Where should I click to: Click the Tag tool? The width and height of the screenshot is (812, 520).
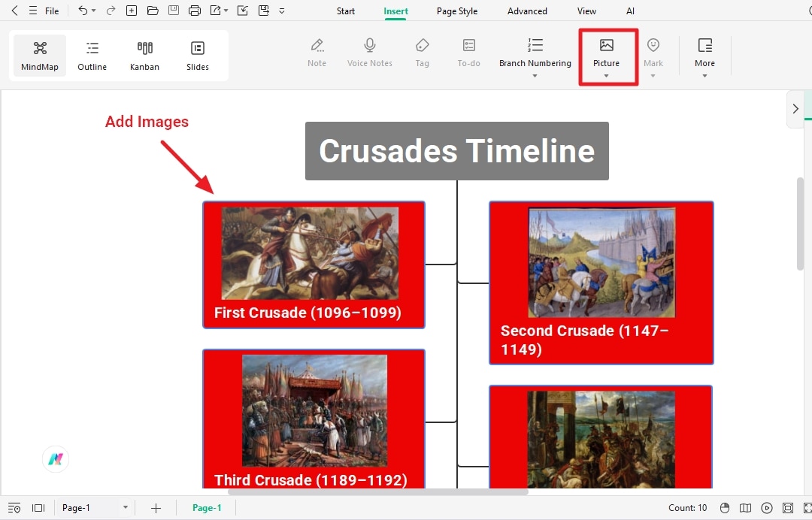click(422, 53)
